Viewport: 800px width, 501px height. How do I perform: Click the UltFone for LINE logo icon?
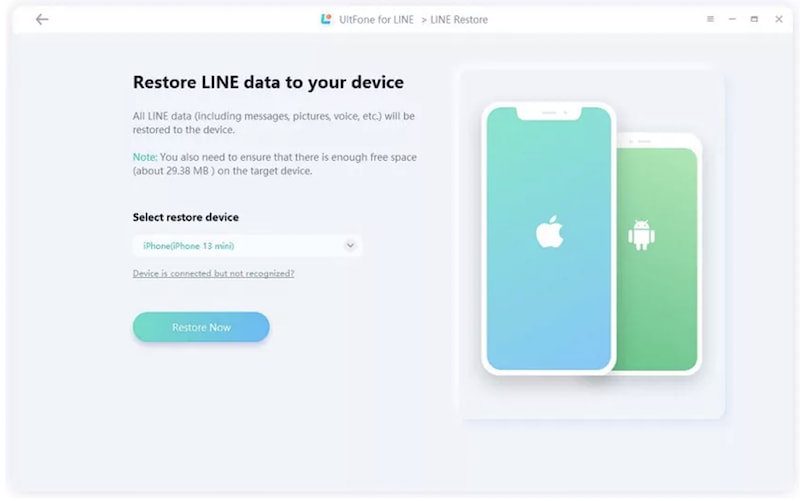[326, 19]
